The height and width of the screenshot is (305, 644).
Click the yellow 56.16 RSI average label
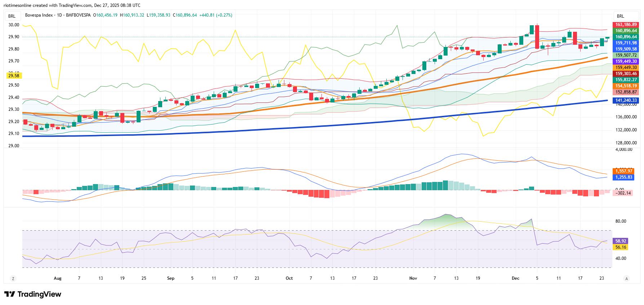621,247
